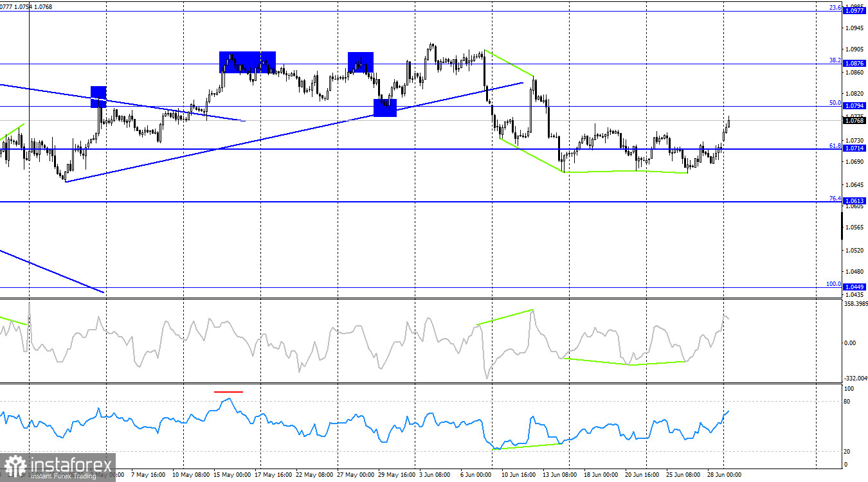This screenshot has width=868, height=482.
Task: Click the 1.0480 price axis value
Action: pyautogui.click(x=854, y=271)
